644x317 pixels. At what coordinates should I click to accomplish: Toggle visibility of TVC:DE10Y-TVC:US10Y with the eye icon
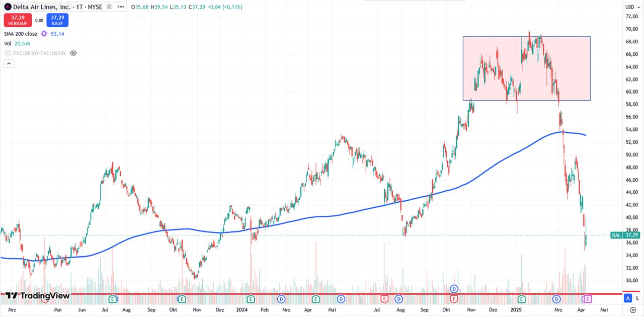point(73,53)
